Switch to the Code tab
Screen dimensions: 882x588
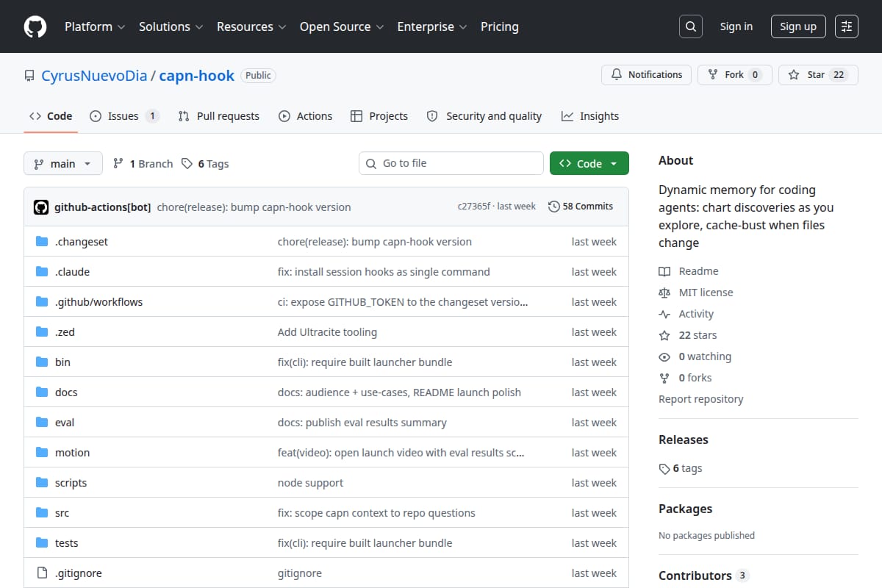tap(51, 116)
